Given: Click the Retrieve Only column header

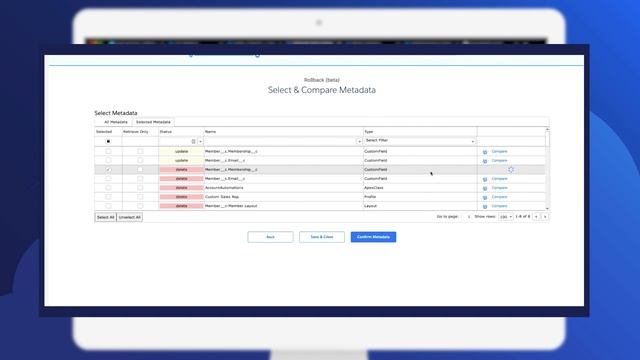Looking at the screenshot, I should 136,132.
